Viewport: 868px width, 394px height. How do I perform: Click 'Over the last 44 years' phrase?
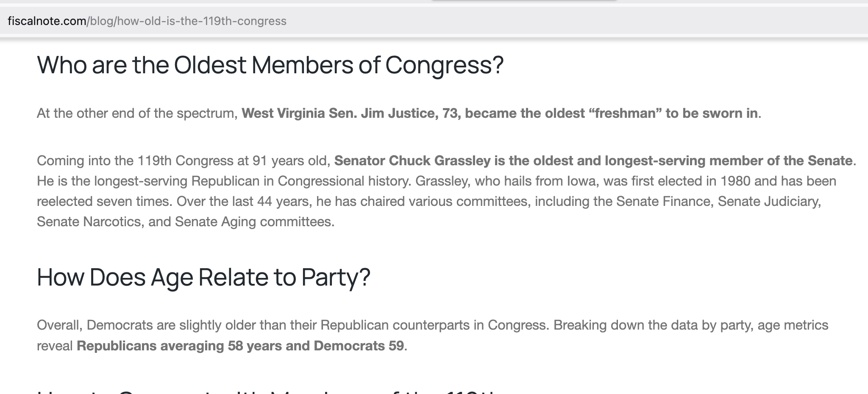[244, 201]
